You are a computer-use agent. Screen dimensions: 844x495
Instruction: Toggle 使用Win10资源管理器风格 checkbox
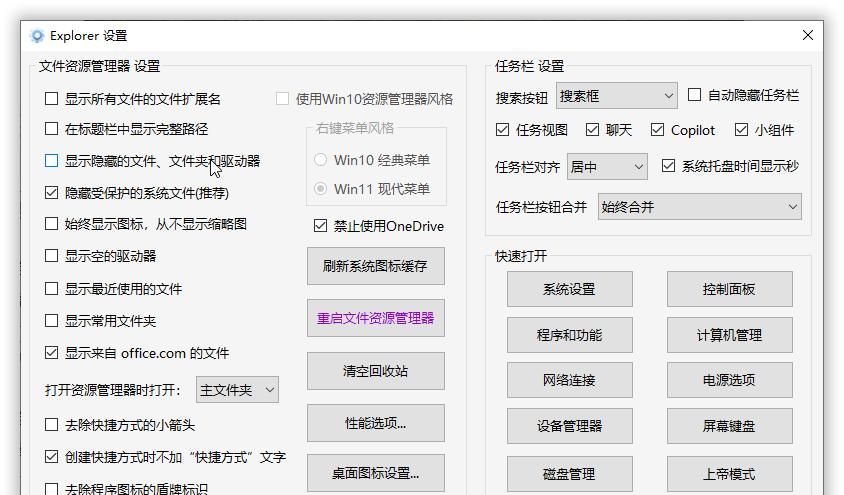[282, 99]
